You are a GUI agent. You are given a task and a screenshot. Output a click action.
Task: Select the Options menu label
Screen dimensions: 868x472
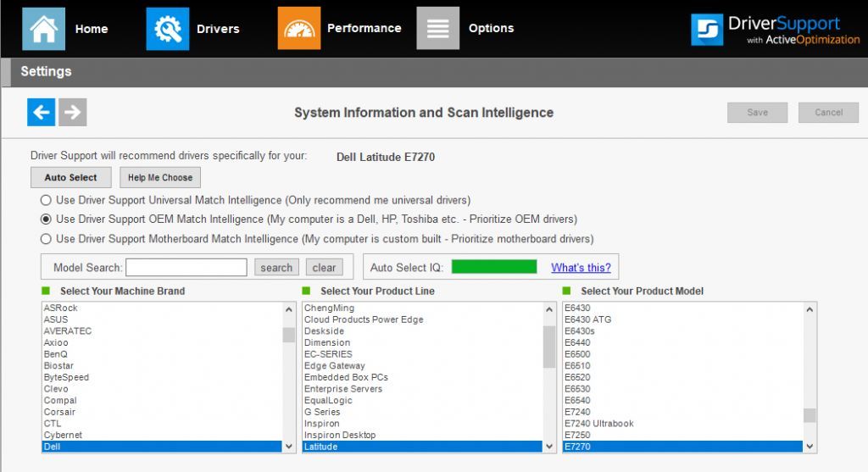point(491,28)
